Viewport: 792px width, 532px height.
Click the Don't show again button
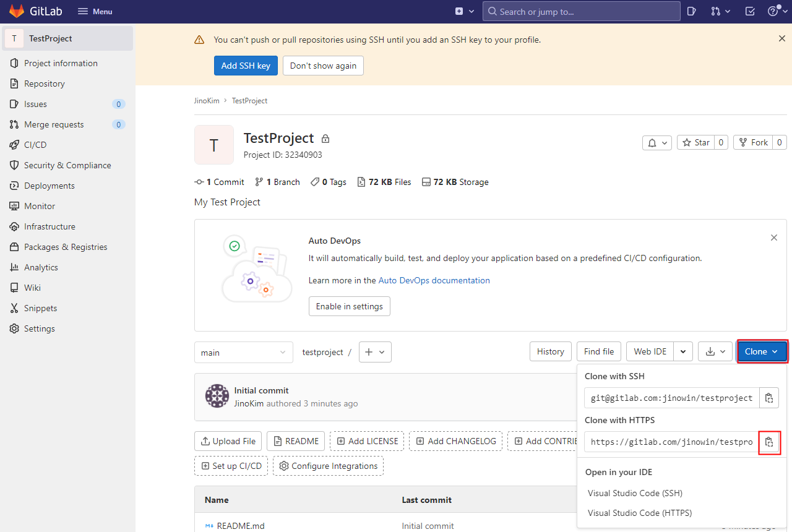coord(323,66)
